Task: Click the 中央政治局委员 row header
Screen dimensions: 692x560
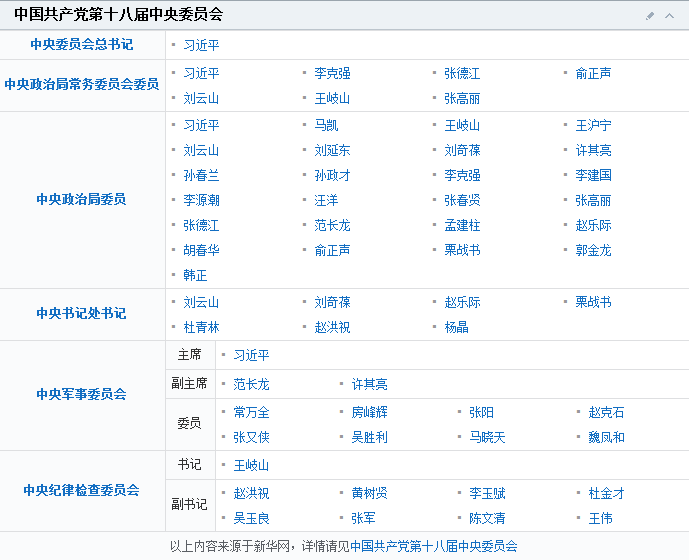Action: 81,199
